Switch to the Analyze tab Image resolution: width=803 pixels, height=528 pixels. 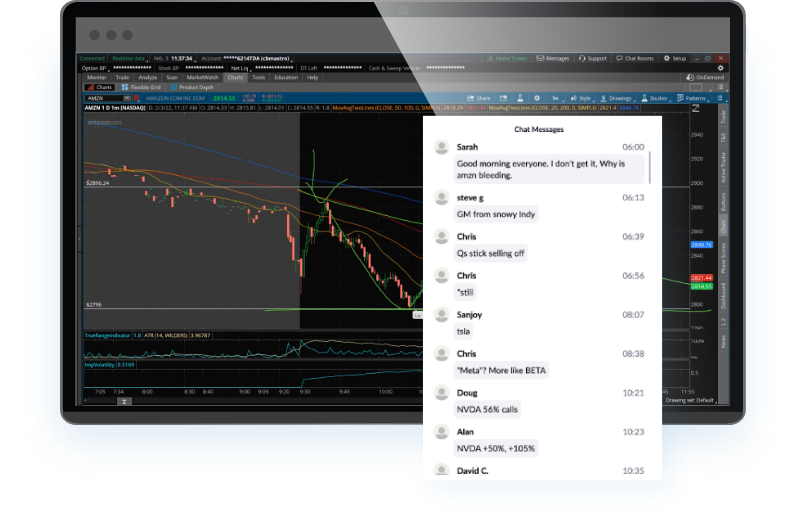(147, 77)
